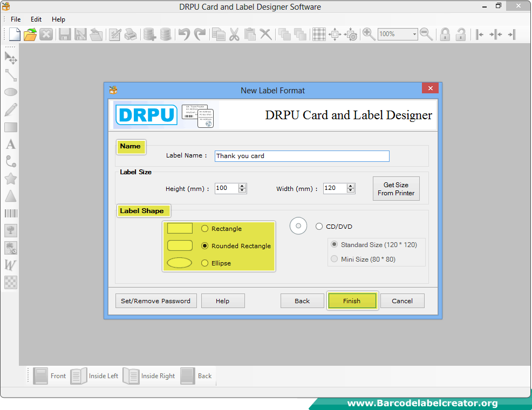Select the Pencil tool
This screenshot has width=532, height=410.
[x=11, y=110]
